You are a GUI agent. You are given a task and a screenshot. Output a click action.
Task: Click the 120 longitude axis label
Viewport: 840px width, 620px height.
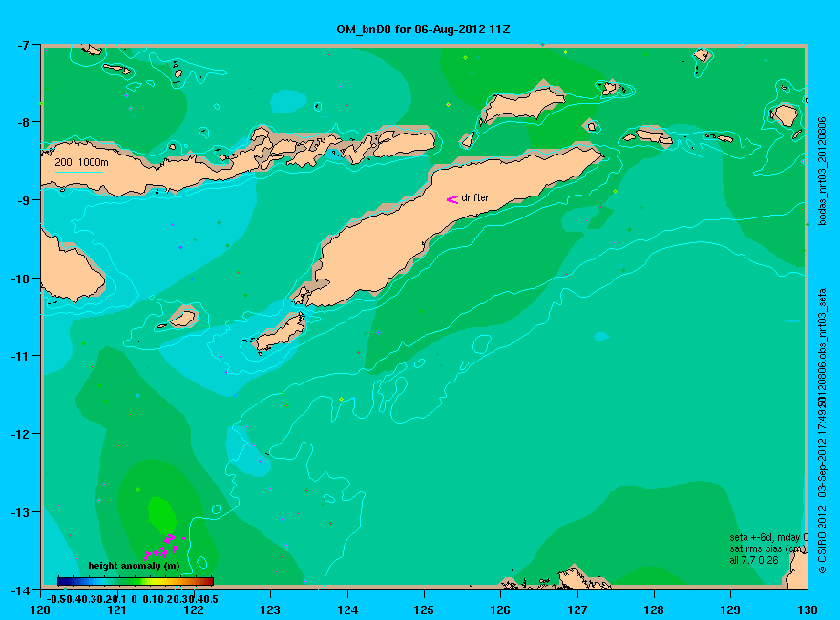[40, 610]
